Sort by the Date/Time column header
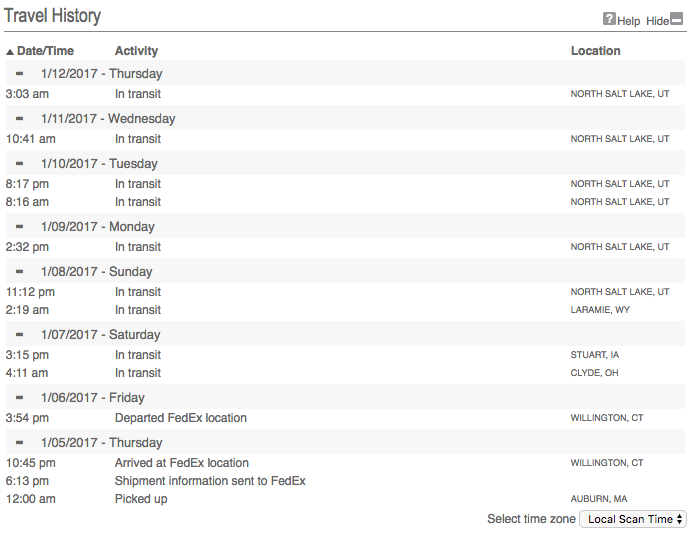The height and width of the screenshot is (542, 692). point(45,51)
